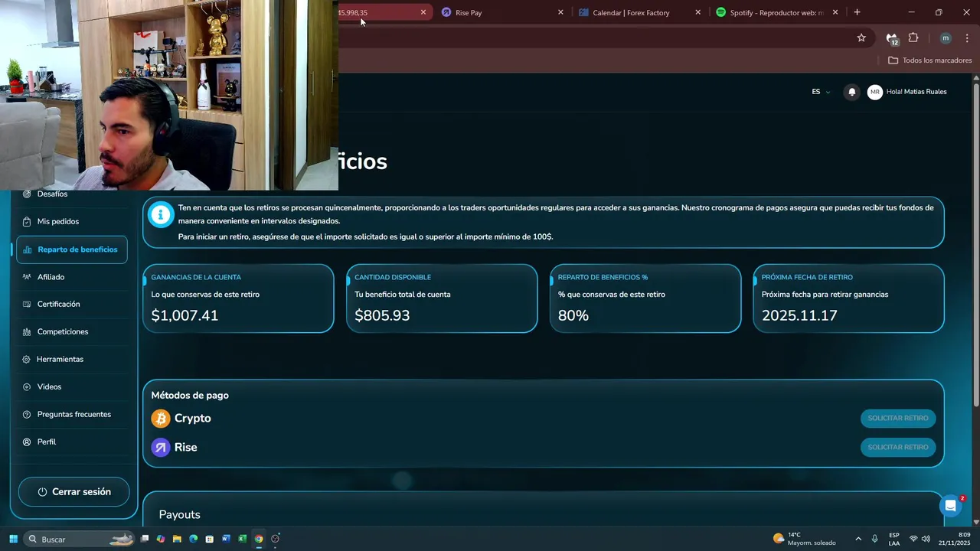The width and height of the screenshot is (980, 551).
Task: Open the Chrome profile avatar 'm'
Action: click(x=946, y=37)
